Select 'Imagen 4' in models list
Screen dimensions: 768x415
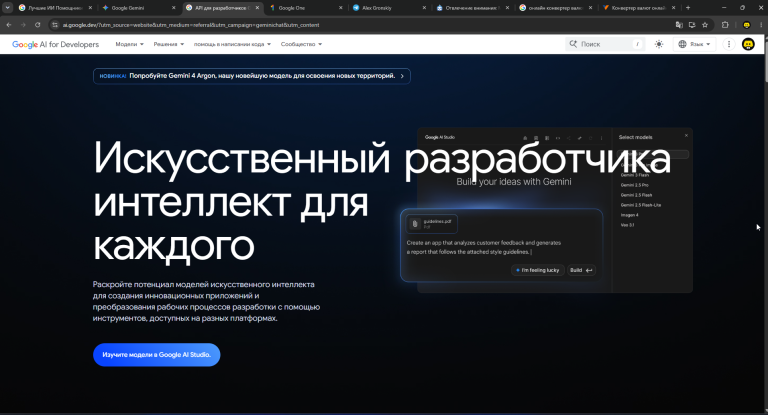629,215
